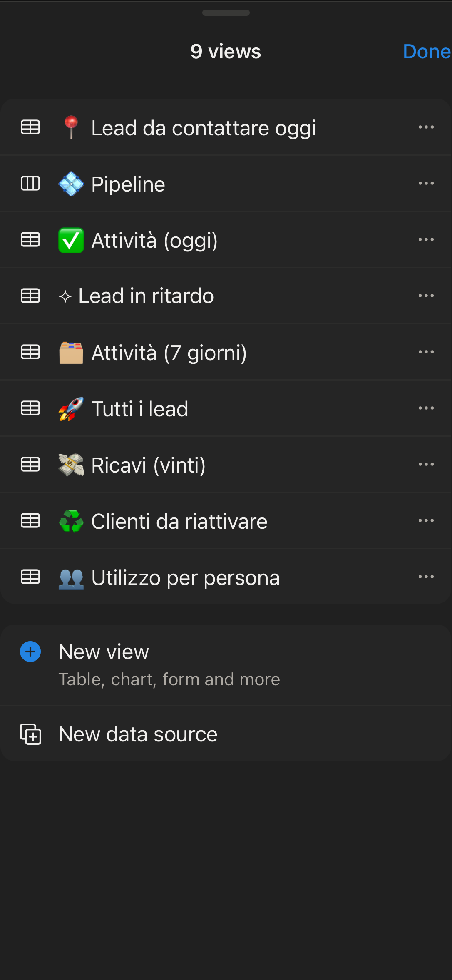
Task: Tap the blue plus New view icon
Action: click(x=30, y=652)
